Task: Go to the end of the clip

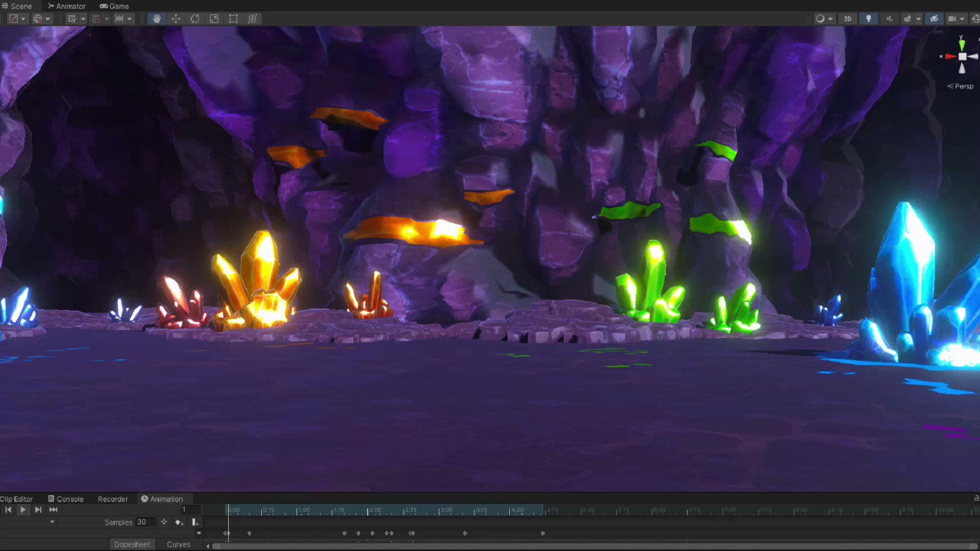Action: coord(53,510)
